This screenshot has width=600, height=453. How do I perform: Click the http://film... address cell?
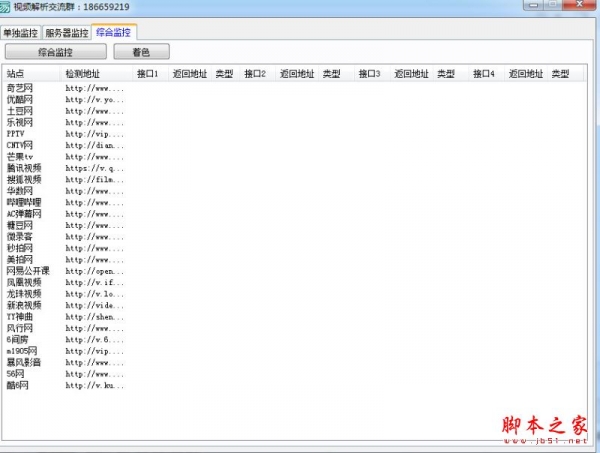pos(95,180)
